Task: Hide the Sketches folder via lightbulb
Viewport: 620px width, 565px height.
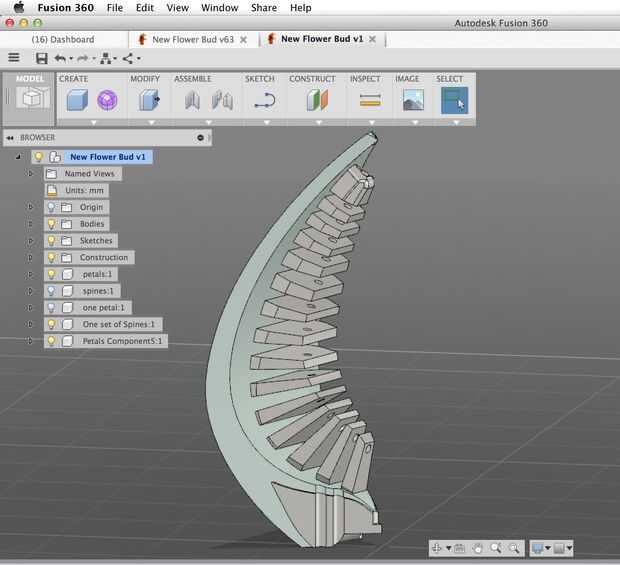Action: (x=51, y=241)
